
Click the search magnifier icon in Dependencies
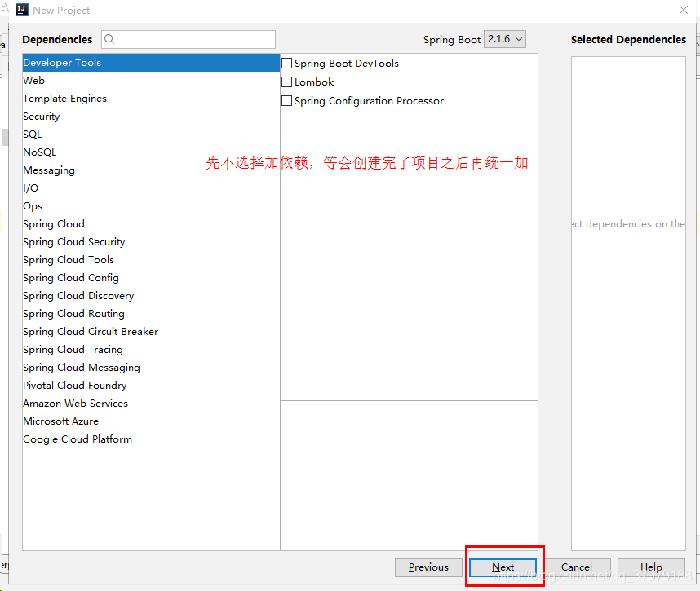point(109,39)
